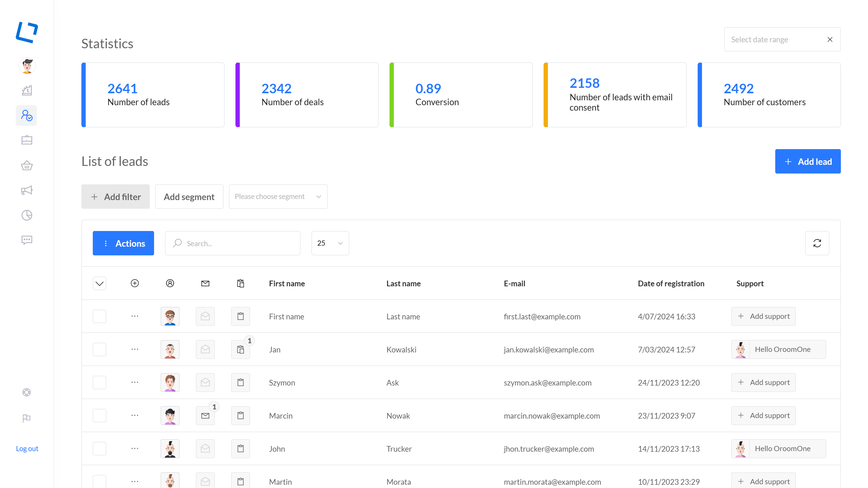This screenshot has width=868, height=488.
Task: Expand the Please choose segment dropdown
Action: (278, 196)
